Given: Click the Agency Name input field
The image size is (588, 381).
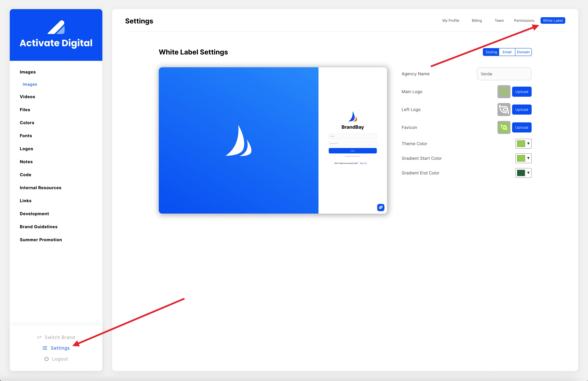Looking at the screenshot, I should (504, 74).
